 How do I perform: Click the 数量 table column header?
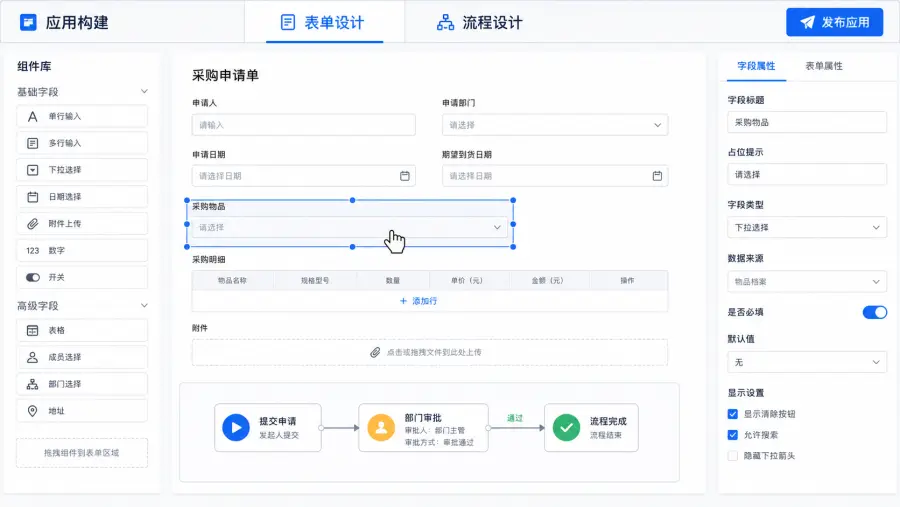393,281
